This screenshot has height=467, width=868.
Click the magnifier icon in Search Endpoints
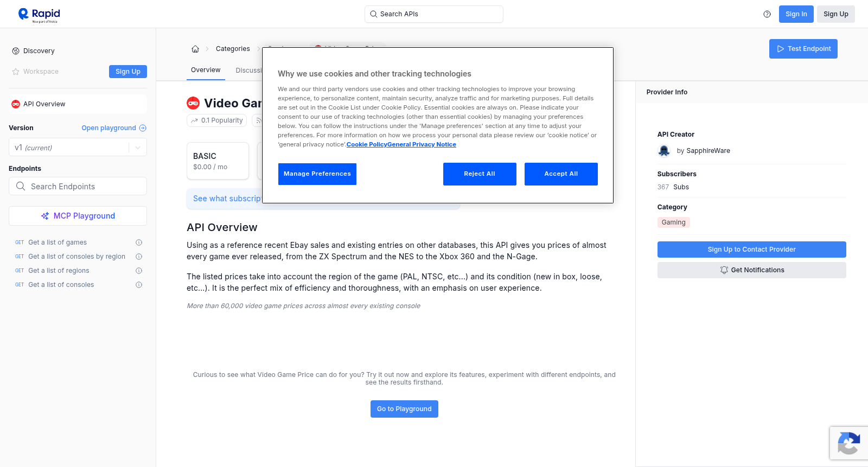(x=21, y=186)
